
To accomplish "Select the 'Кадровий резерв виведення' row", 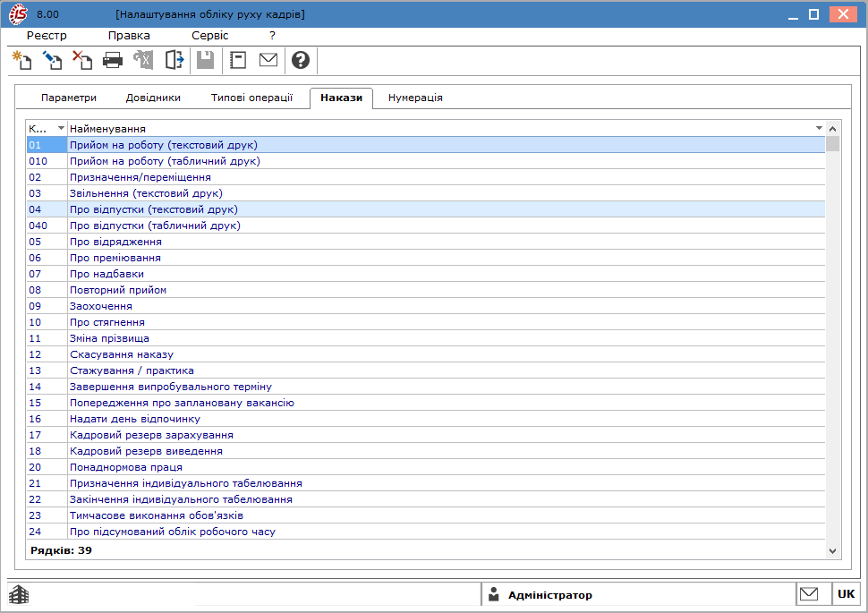I will [426, 451].
